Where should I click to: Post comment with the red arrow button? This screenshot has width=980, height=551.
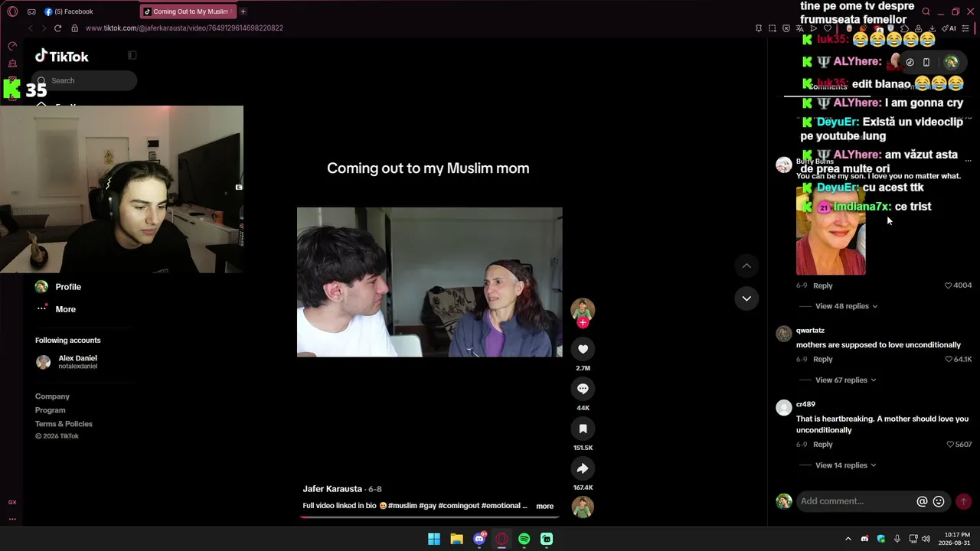[963, 501]
